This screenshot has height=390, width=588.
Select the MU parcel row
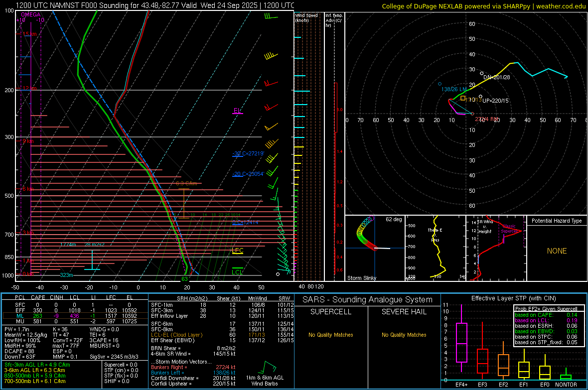(75, 321)
